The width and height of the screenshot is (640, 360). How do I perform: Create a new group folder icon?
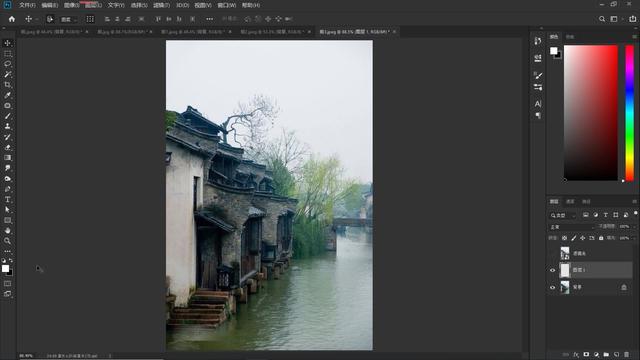coord(606,355)
